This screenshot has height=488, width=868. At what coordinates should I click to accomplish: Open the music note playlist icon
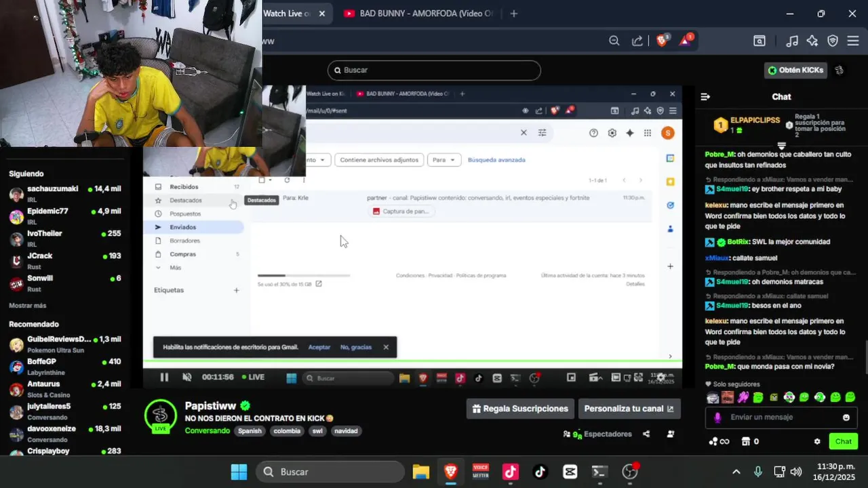pos(792,41)
